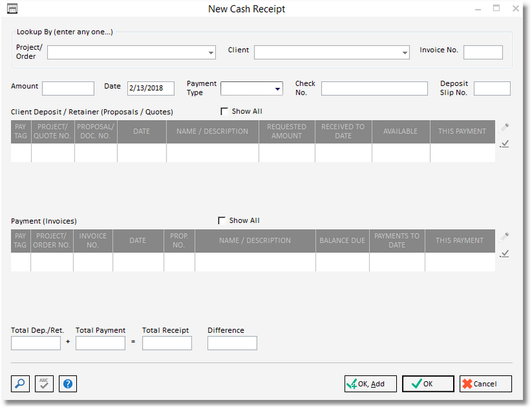Click the INVOICE NO. column header
Screen dimensions: 532x409
(93, 241)
